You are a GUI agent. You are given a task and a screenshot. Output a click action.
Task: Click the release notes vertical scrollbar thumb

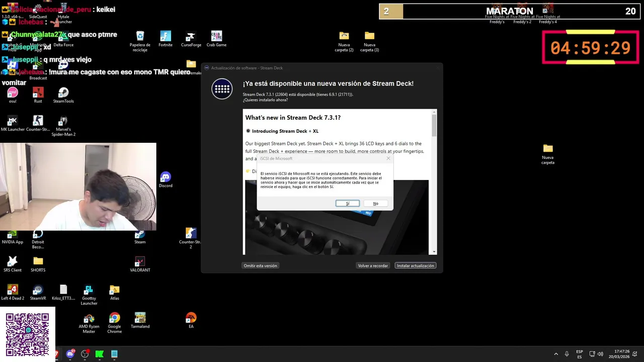coord(434,125)
